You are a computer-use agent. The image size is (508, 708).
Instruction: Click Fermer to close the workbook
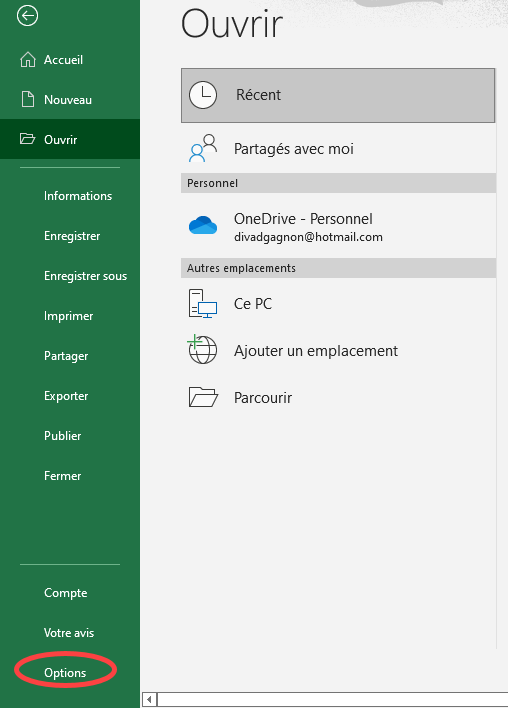pyautogui.click(x=62, y=476)
